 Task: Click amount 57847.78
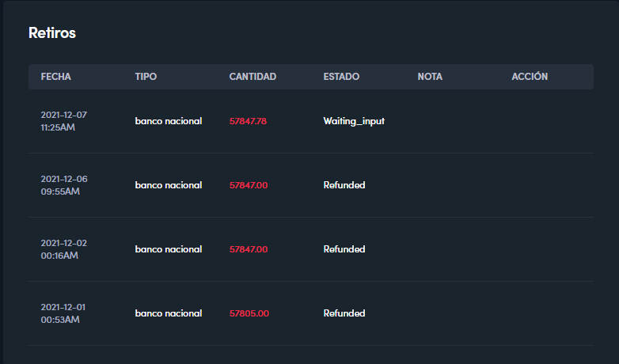(x=248, y=121)
